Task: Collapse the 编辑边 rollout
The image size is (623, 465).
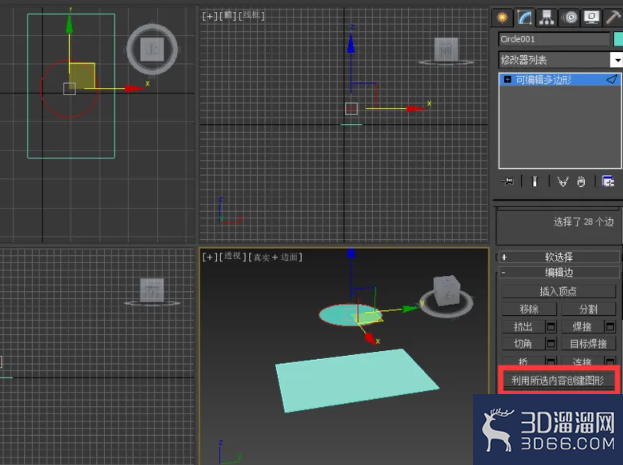Action: click(x=558, y=272)
